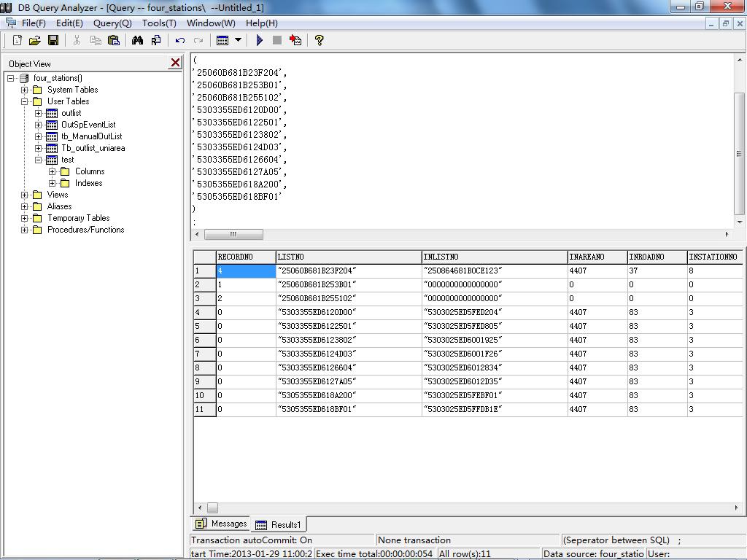Click the New query file icon
Viewport: 747px width, 560px height.
point(18,41)
